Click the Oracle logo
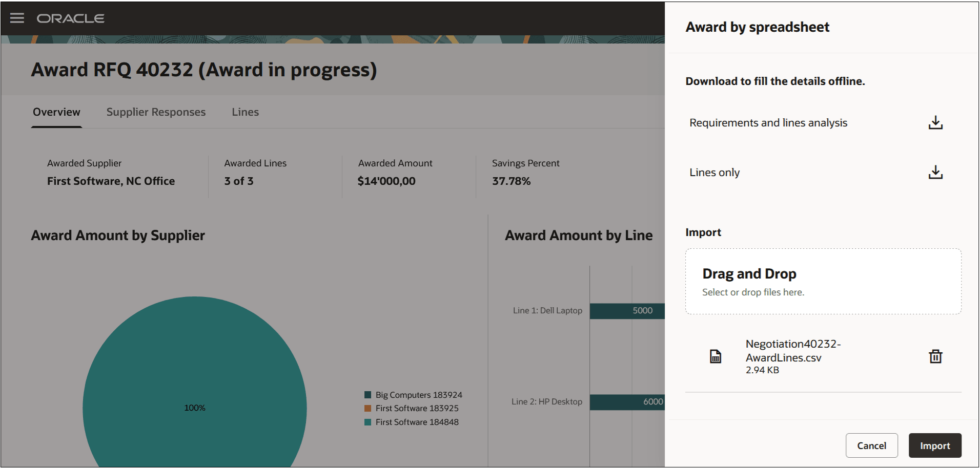 pos(70,18)
